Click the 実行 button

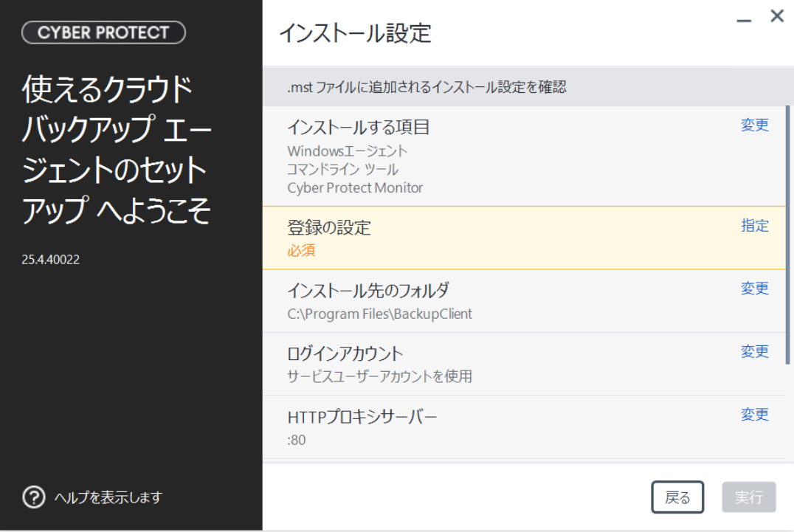749,497
